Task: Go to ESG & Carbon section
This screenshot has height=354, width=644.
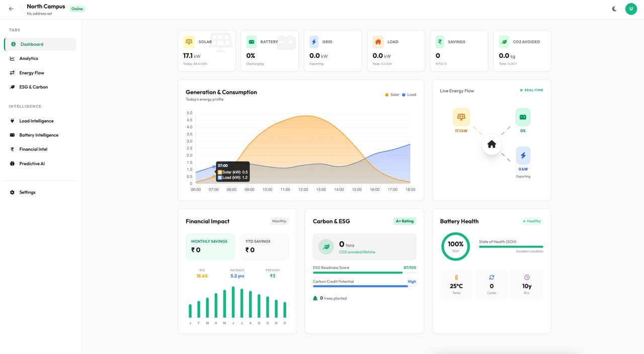Action: [33, 87]
